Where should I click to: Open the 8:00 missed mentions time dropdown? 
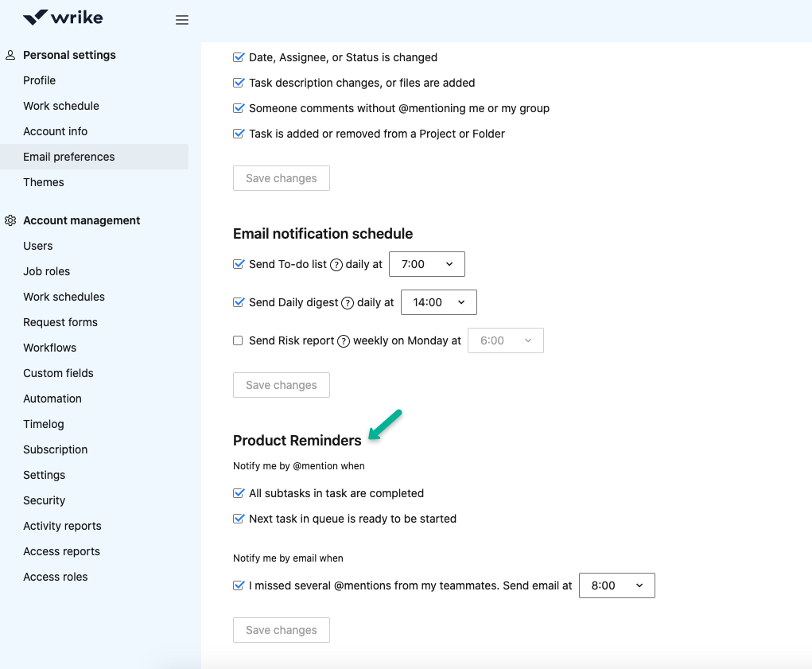617,585
